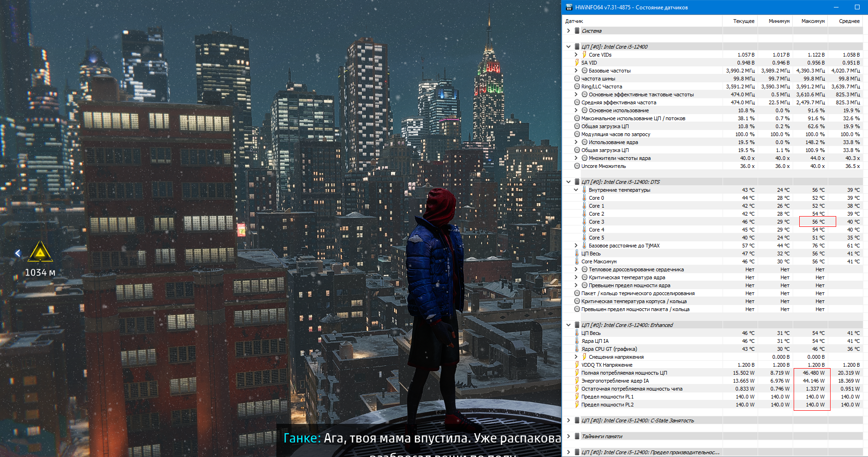Click the lightning icon beside SA VID
Image resolution: width=868 pixels, height=457 pixels.
[577, 63]
